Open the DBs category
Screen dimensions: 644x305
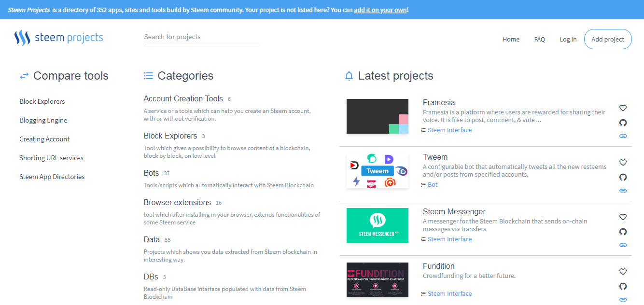click(151, 277)
